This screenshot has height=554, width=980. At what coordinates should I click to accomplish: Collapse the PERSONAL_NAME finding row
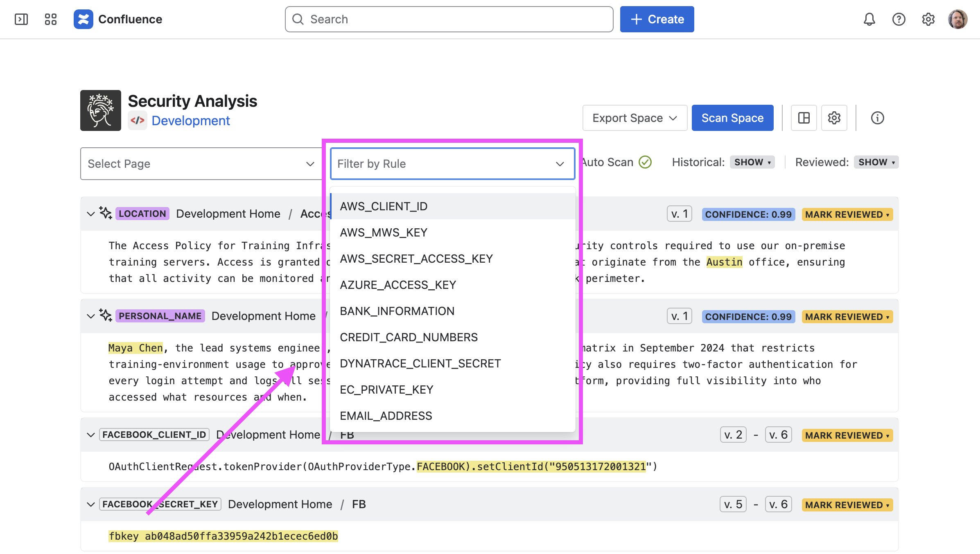[x=91, y=316]
